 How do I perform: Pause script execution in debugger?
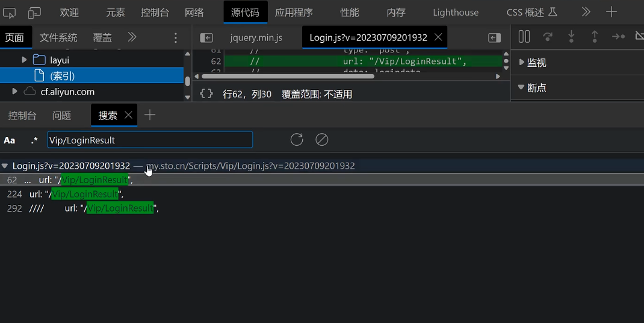(x=524, y=37)
